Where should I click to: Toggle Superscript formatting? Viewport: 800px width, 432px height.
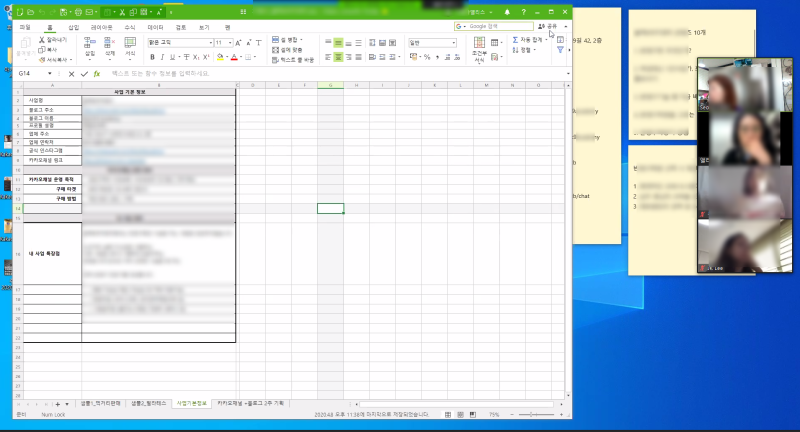click(x=206, y=57)
